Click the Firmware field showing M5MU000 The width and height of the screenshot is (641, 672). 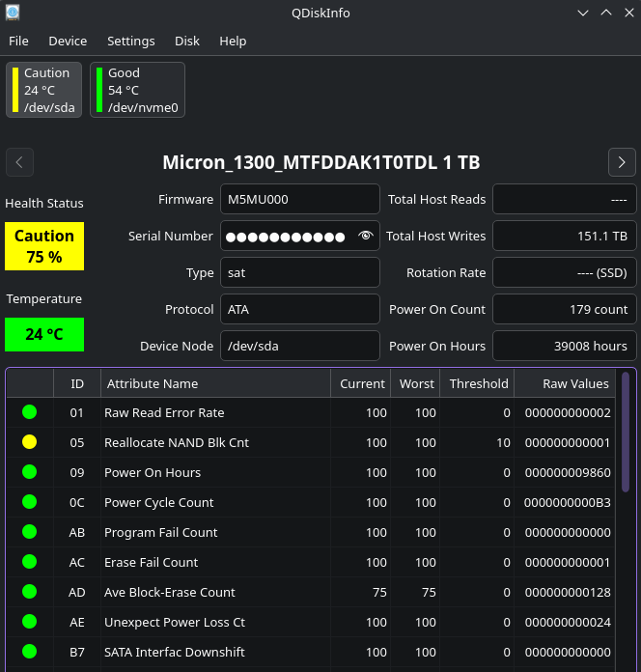click(x=299, y=199)
